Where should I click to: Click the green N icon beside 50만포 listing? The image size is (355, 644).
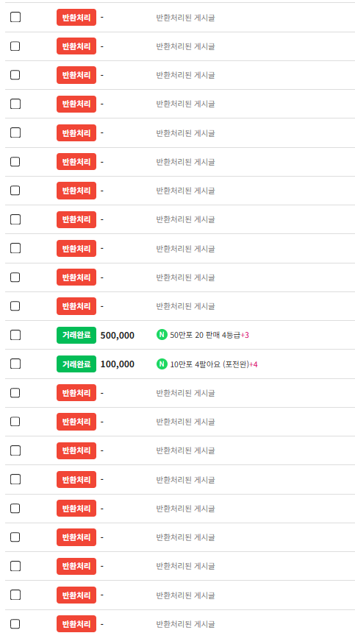pos(162,335)
